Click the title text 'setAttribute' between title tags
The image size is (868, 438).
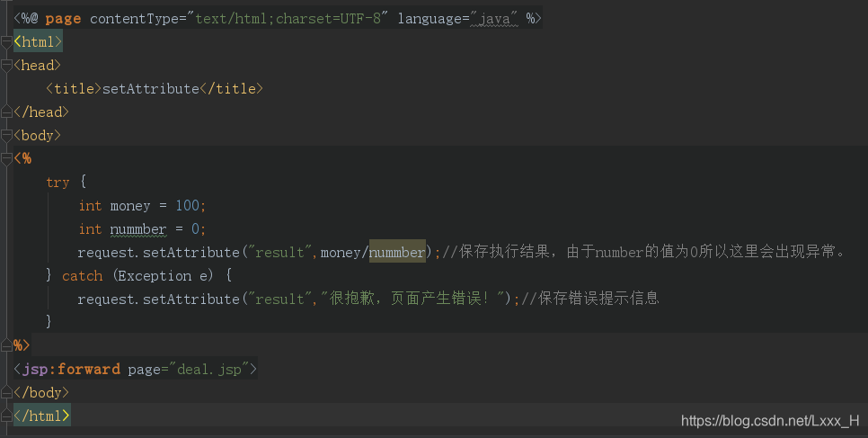tap(151, 89)
